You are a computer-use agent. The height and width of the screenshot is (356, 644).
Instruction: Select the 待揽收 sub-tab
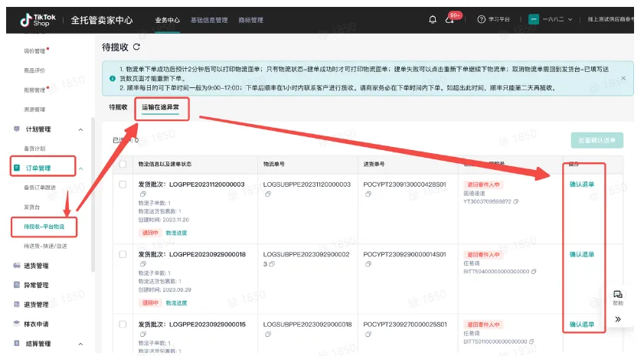tap(118, 107)
